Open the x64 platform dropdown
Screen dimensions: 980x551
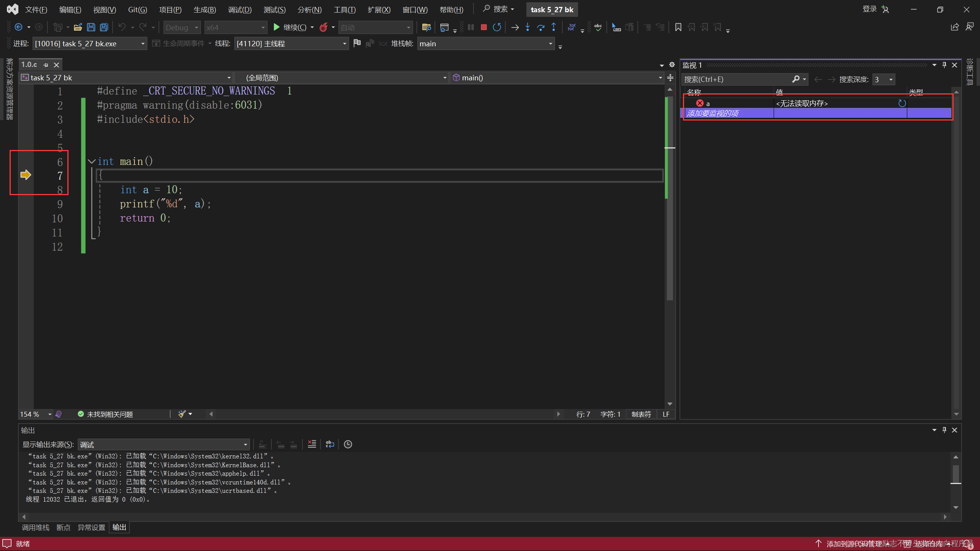coord(235,27)
